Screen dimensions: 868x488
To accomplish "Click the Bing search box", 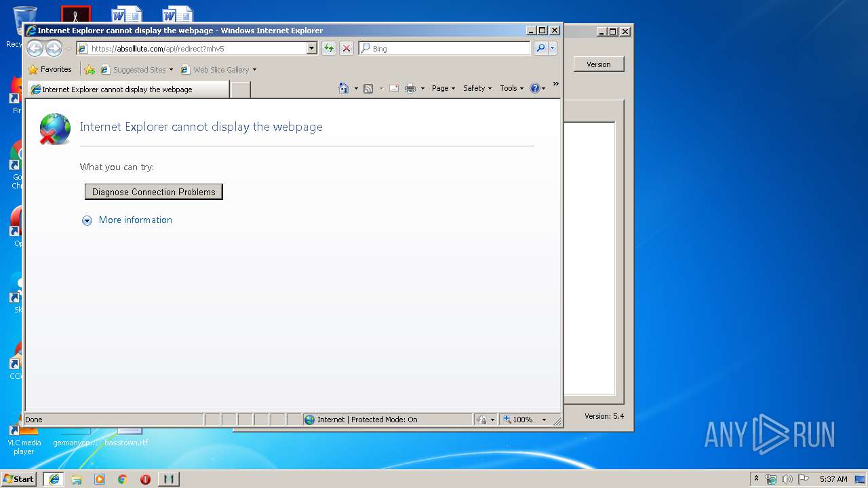I will [x=444, y=48].
